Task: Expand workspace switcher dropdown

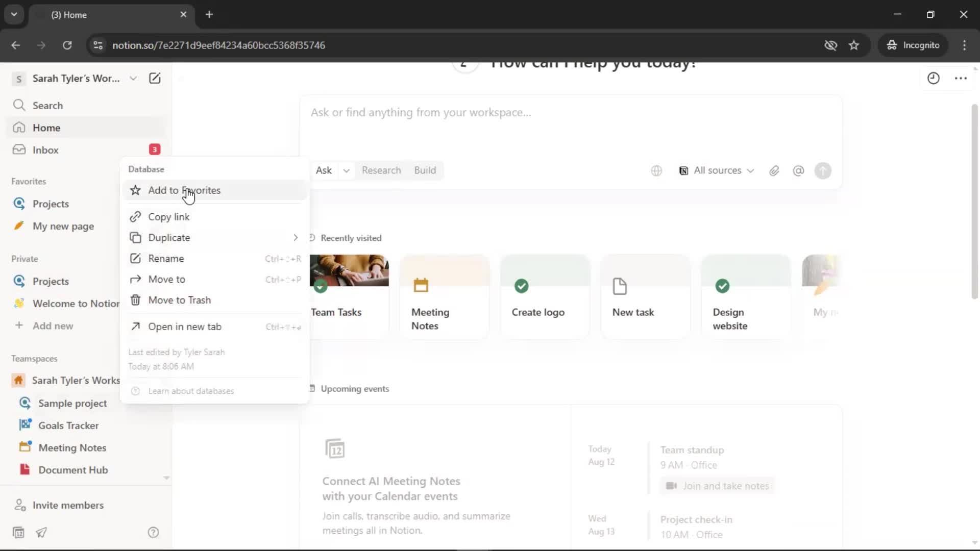Action: coord(133,78)
